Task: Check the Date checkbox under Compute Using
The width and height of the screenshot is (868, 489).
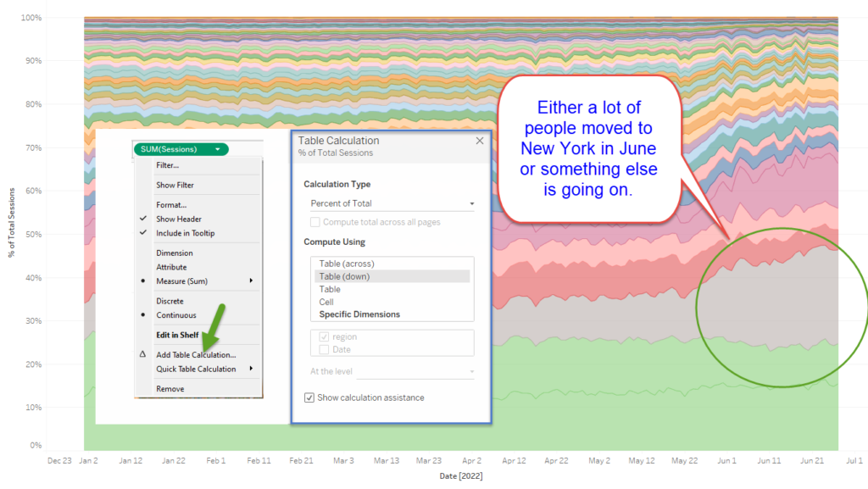Action: (x=325, y=349)
